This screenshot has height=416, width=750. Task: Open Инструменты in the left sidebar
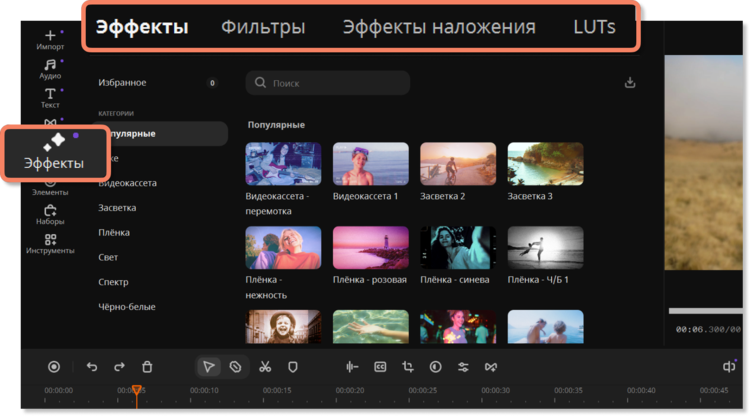pyautogui.click(x=50, y=244)
